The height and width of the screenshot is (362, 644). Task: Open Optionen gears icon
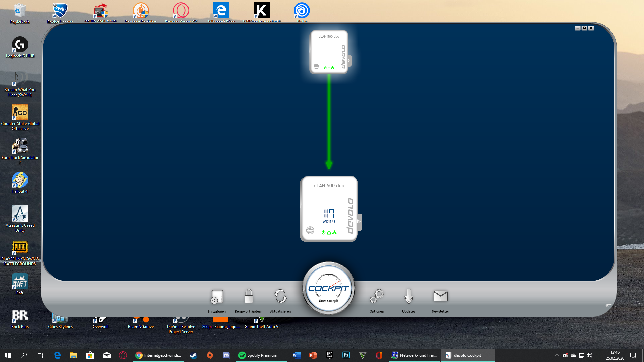pyautogui.click(x=377, y=297)
